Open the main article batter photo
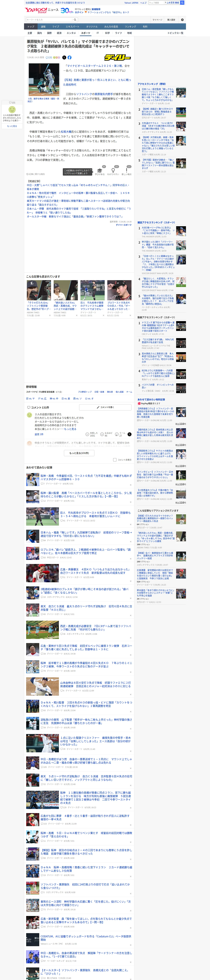Viewport: 210px width, 980px height. tap(44, 80)
